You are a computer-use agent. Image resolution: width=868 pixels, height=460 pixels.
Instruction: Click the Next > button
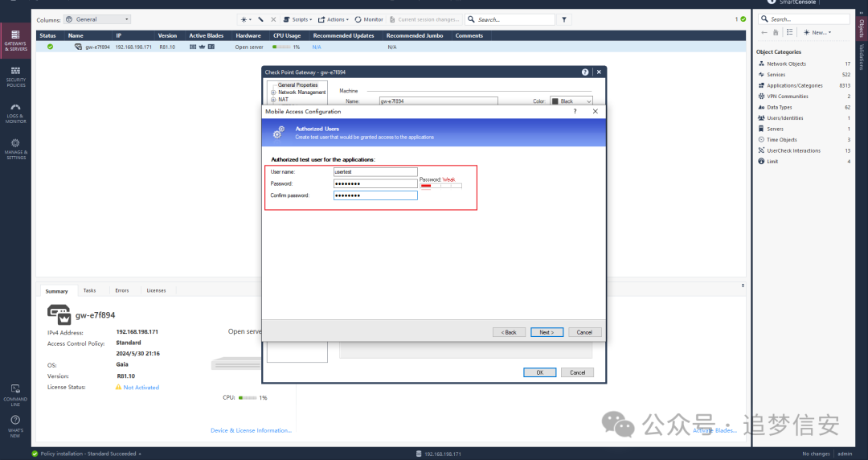click(547, 332)
